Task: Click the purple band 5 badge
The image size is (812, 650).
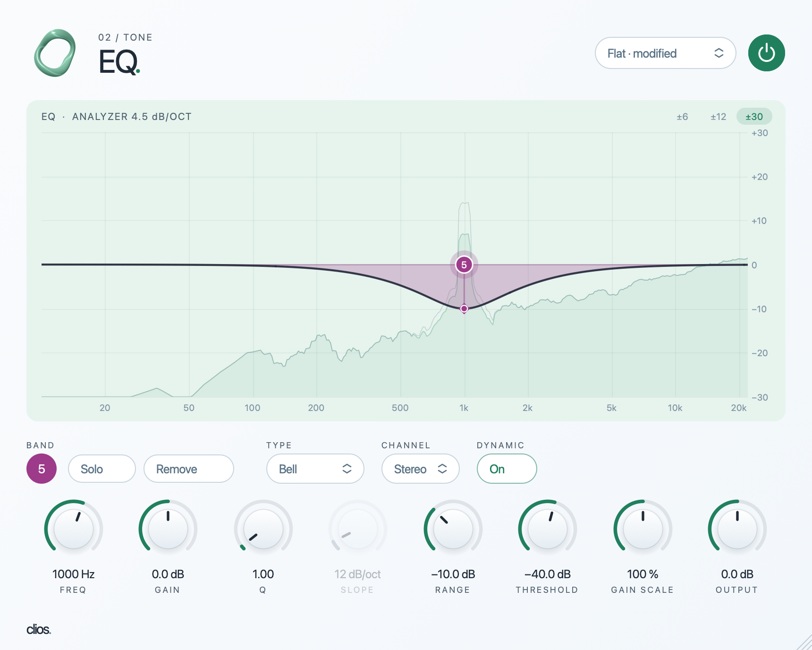Action: (x=42, y=469)
